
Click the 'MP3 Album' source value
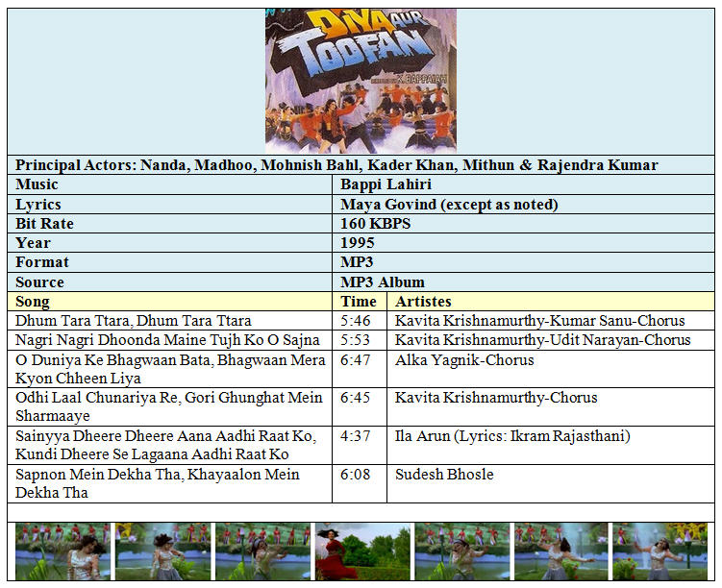(383, 282)
